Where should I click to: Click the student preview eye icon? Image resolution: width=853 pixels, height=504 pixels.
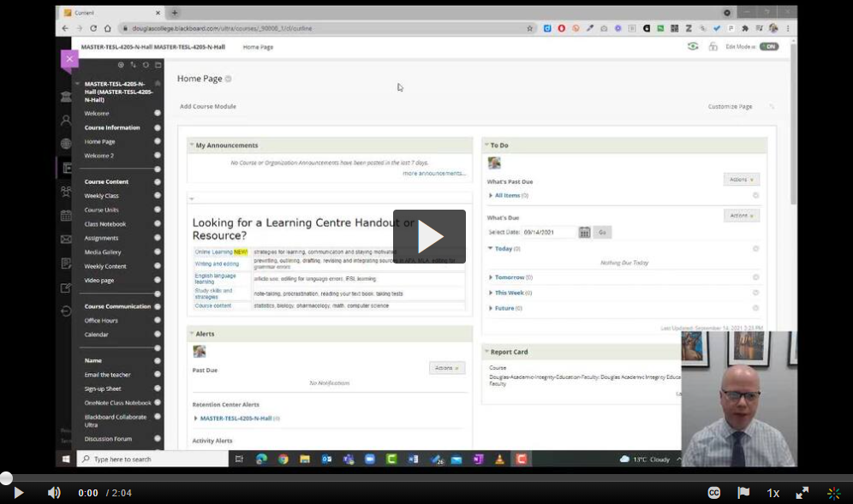[693, 46]
